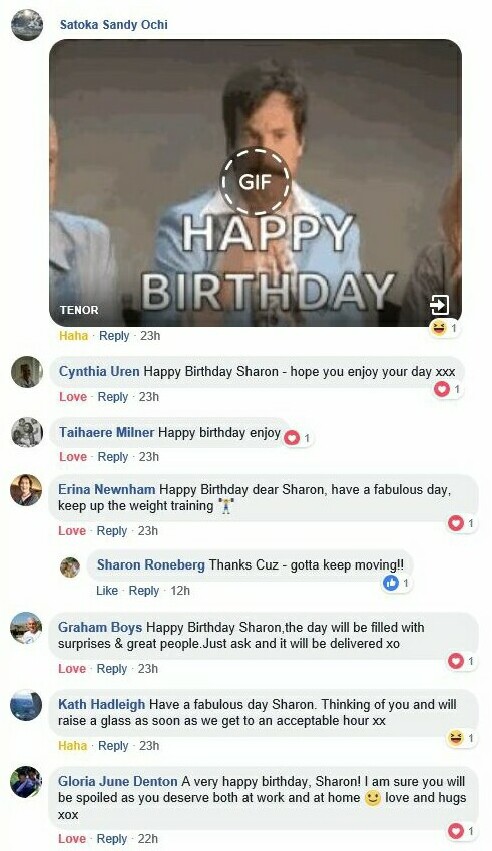Click Gloria June Denton's profile picture
The height and width of the screenshot is (851, 492).
pyautogui.click(x=26, y=782)
